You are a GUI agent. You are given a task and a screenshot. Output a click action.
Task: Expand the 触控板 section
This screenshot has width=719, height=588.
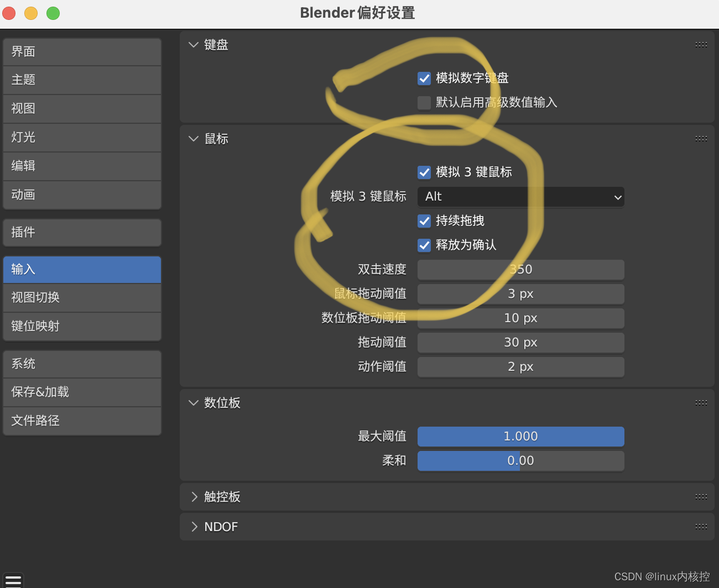click(194, 497)
